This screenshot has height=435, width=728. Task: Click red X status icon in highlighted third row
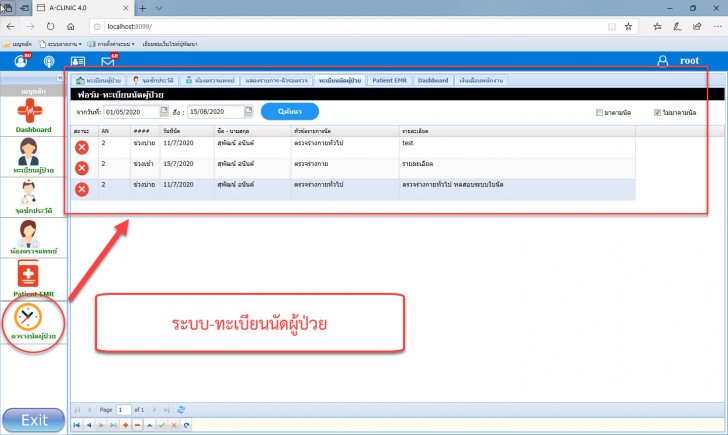click(x=82, y=189)
